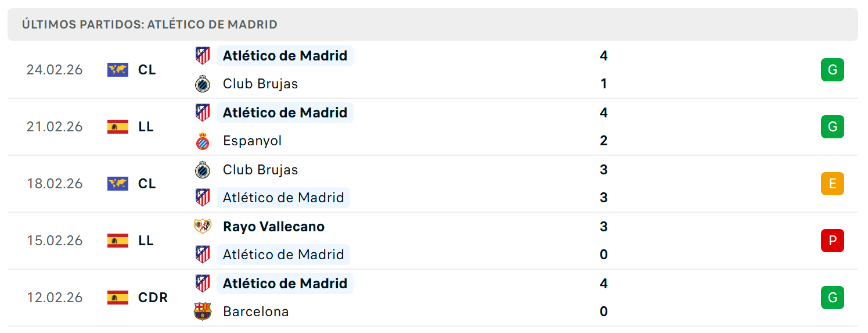Click Club Brujas crest in 24.02.26 match
The image size is (868, 333).
tap(203, 84)
